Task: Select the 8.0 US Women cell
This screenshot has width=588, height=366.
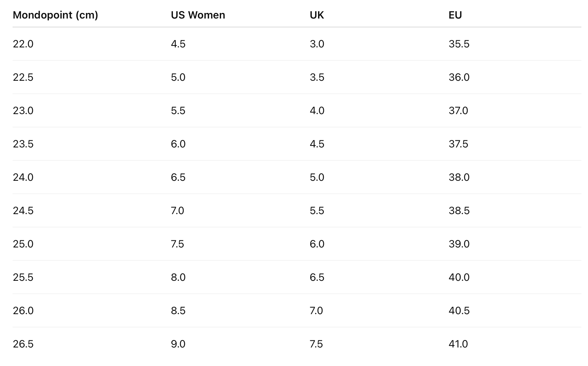Action: 178,277
